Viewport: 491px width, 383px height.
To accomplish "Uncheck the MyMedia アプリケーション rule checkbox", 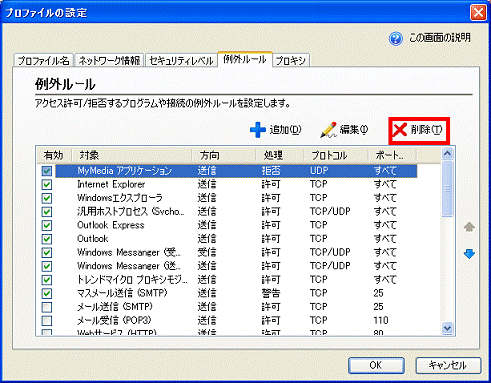I will pos(47,171).
